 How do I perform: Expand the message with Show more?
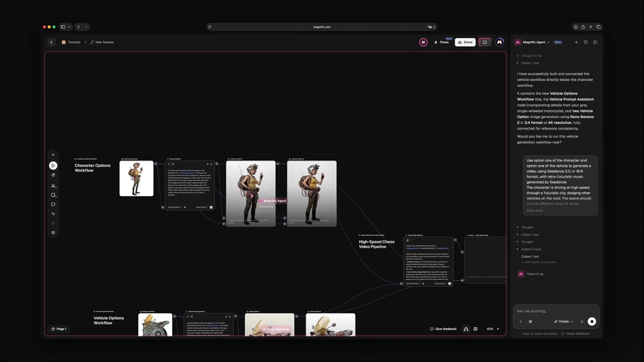click(534, 211)
